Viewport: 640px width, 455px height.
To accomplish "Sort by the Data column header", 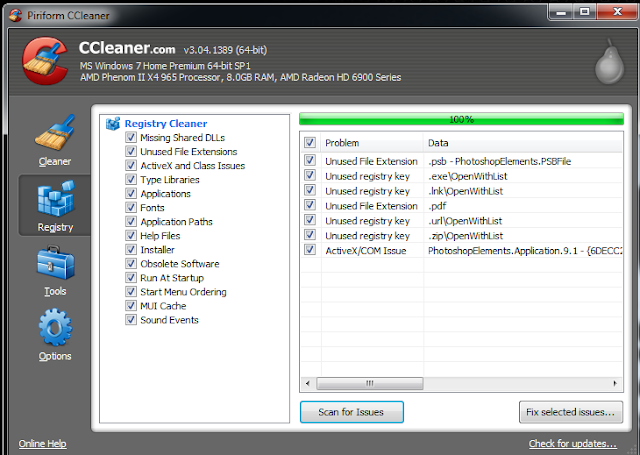I will click(523, 143).
